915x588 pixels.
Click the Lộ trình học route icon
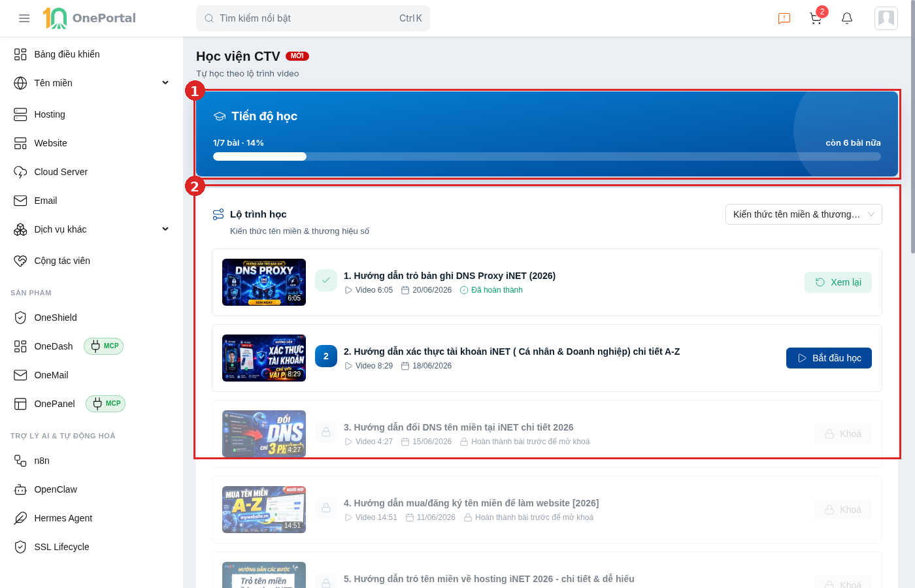click(218, 214)
